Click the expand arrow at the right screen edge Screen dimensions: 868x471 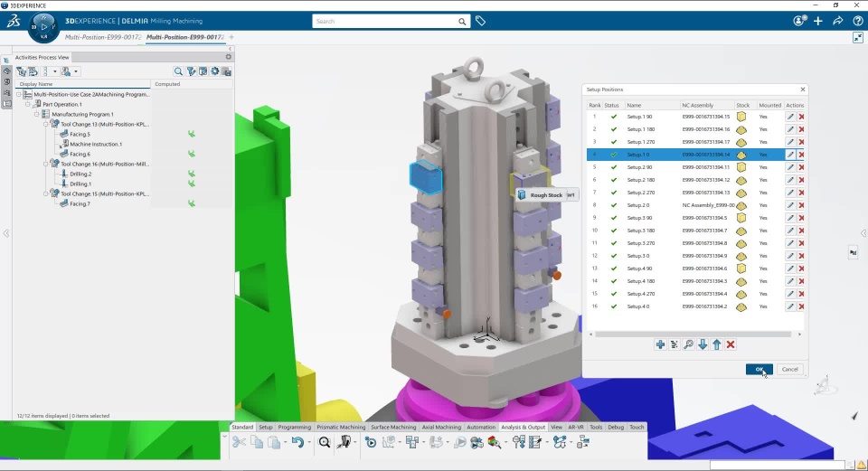[863, 233]
